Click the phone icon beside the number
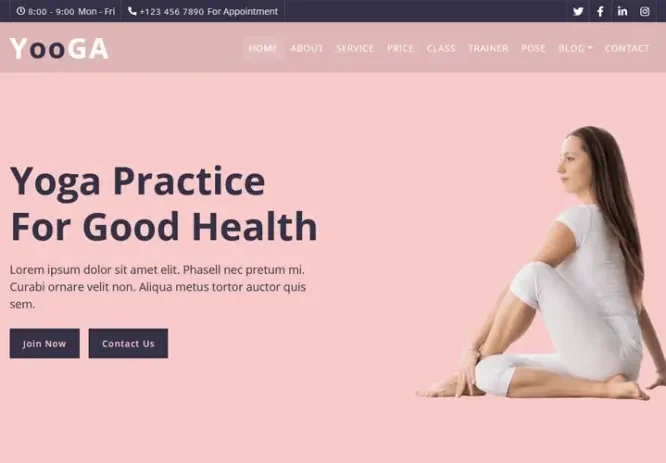The width and height of the screenshot is (666, 463). tap(132, 11)
